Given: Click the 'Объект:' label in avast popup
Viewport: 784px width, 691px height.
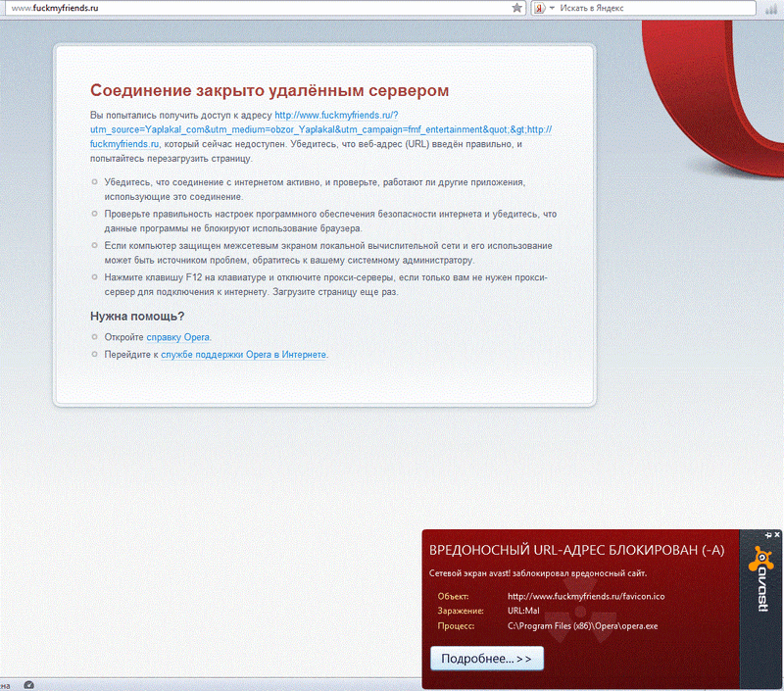Looking at the screenshot, I should coord(453,596).
